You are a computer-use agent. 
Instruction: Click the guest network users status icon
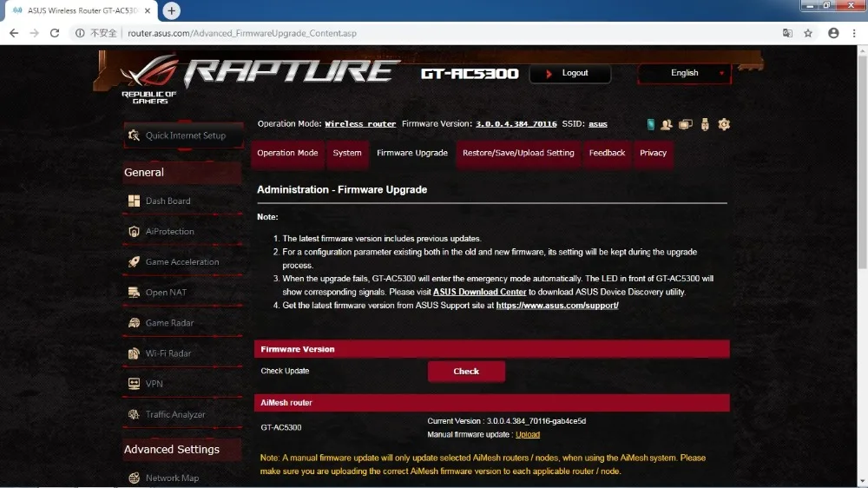click(x=667, y=125)
